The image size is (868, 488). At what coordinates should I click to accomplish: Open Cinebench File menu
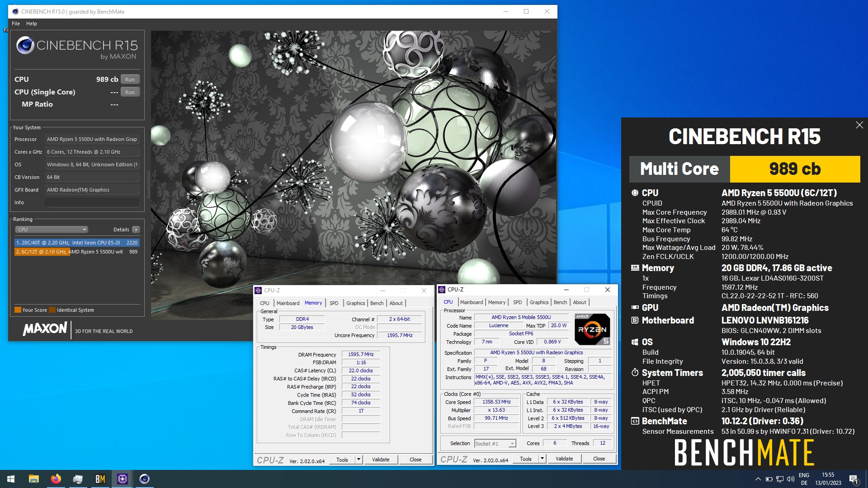[16, 23]
